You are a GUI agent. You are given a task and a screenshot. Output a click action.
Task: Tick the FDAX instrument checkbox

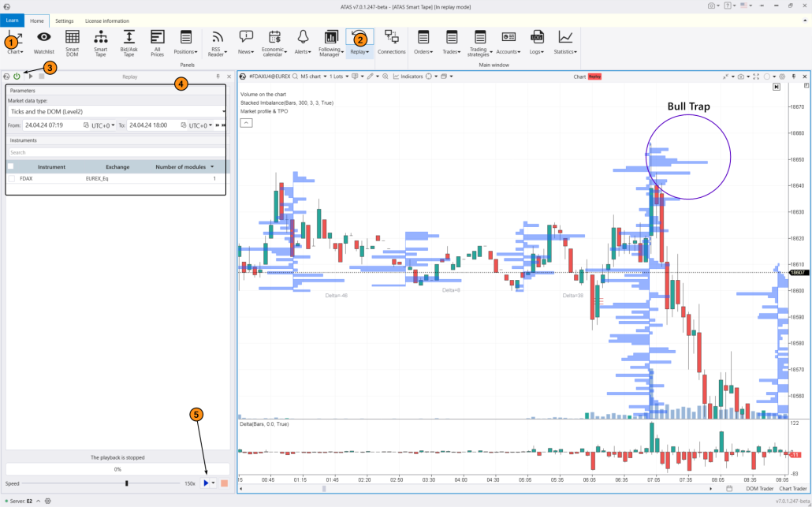click(11, 178)
